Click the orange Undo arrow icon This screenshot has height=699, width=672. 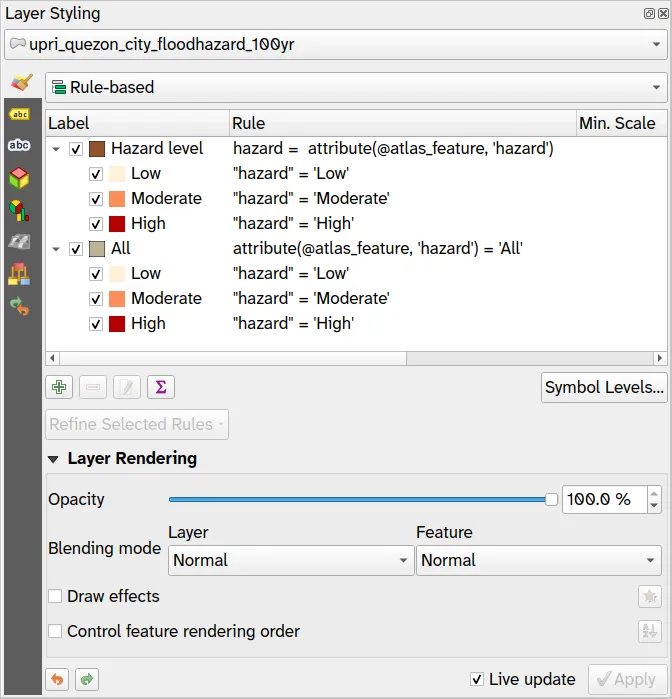tap(59, 679)
